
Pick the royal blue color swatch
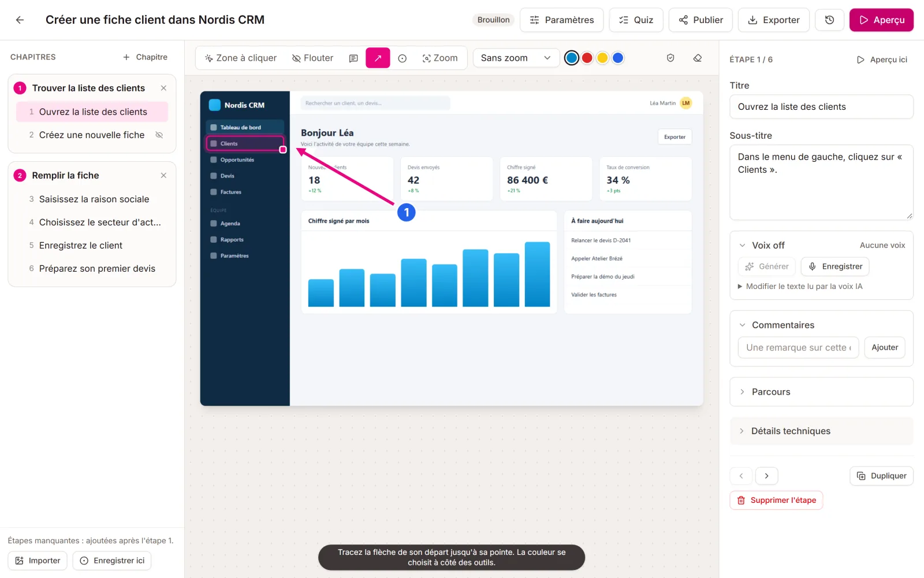pyautogui.click(x=618, y=58)
